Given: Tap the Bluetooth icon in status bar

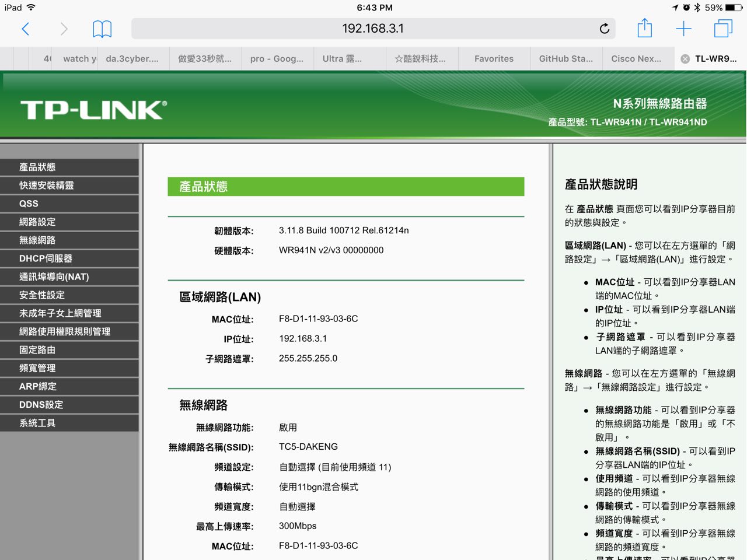Looking at the screenshot, I should tap(697, 8).
